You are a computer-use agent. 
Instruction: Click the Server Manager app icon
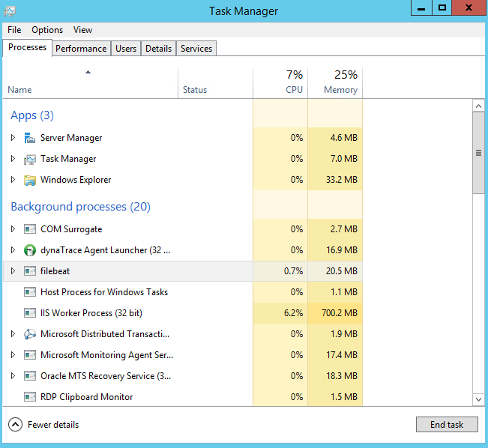30,138
